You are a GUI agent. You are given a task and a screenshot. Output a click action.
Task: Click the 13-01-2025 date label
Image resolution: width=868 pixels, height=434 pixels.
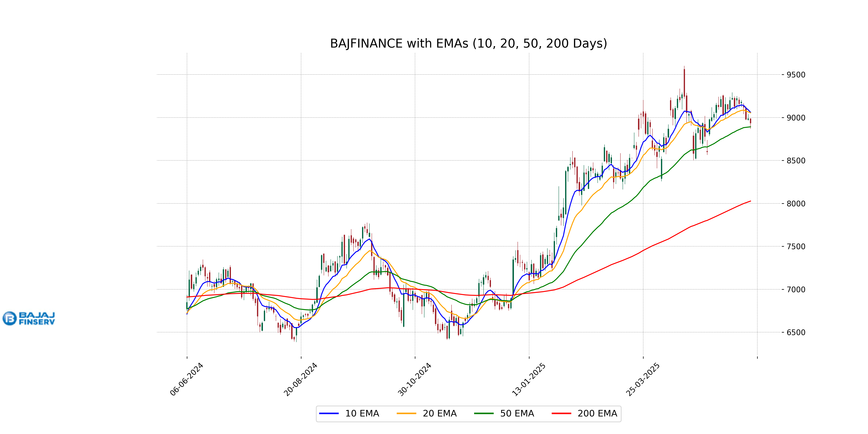(528, 379)
